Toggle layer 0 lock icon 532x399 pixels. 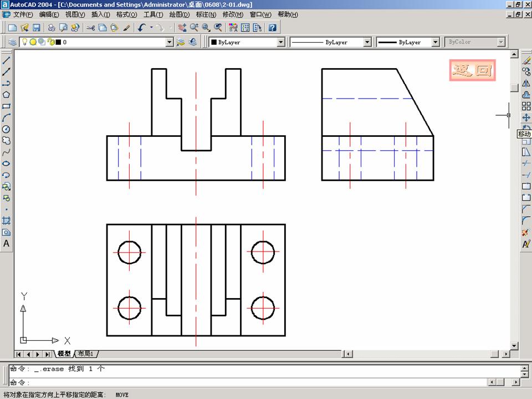(51, 42)
